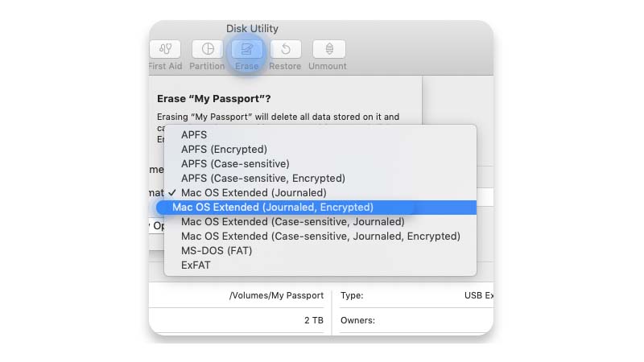
Task: Click the checkmark beside Mac OS Extended (Journaled)
Action: (172, 192)
